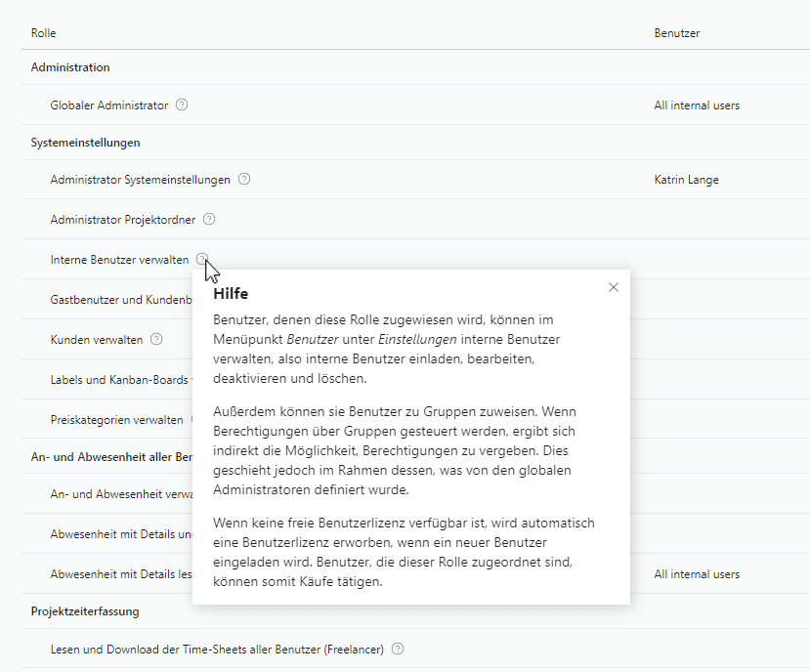Open help icon next to Kunden verwalten

(x=156, y=340)
